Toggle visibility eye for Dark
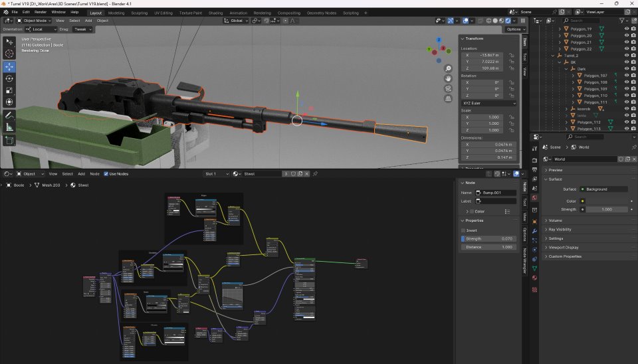The image size is (638, 364). point(627,68)
